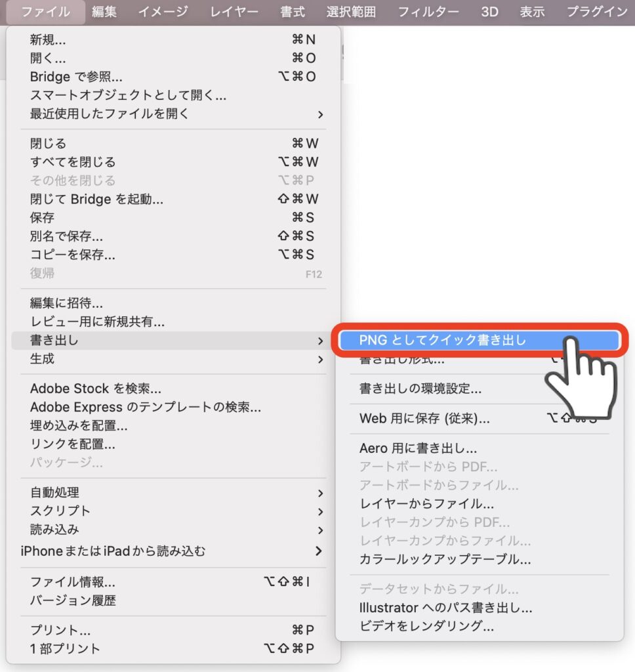Expand the スクリプト submenu
Image resolution: width=635 pixels, height=672 pixels.
coord(60,511)
